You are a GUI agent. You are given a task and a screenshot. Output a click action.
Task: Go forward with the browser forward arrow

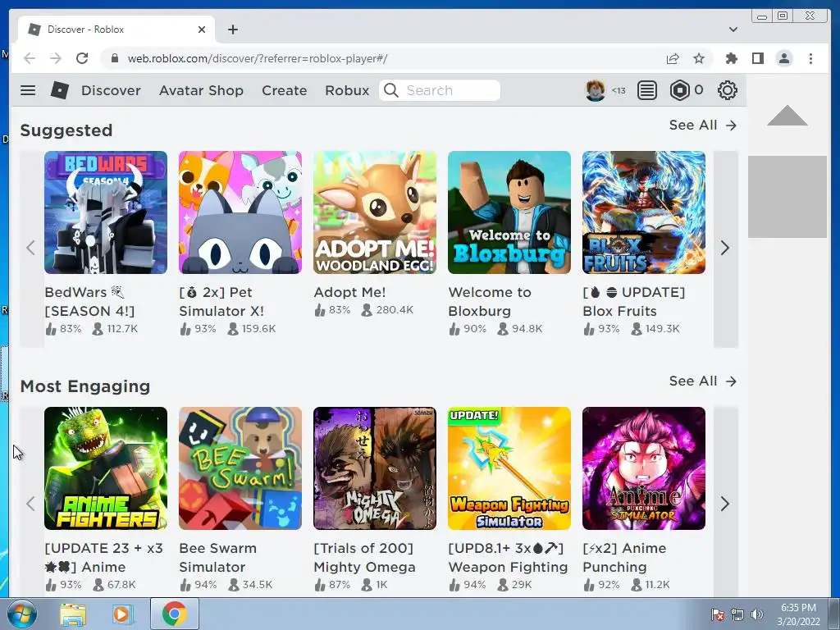tap(56, 58)
